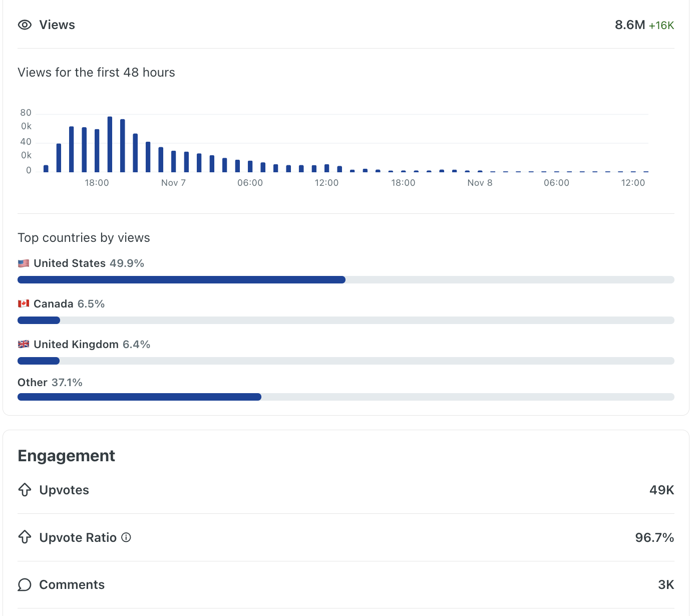Click the United States flag icon

(24, 262)
